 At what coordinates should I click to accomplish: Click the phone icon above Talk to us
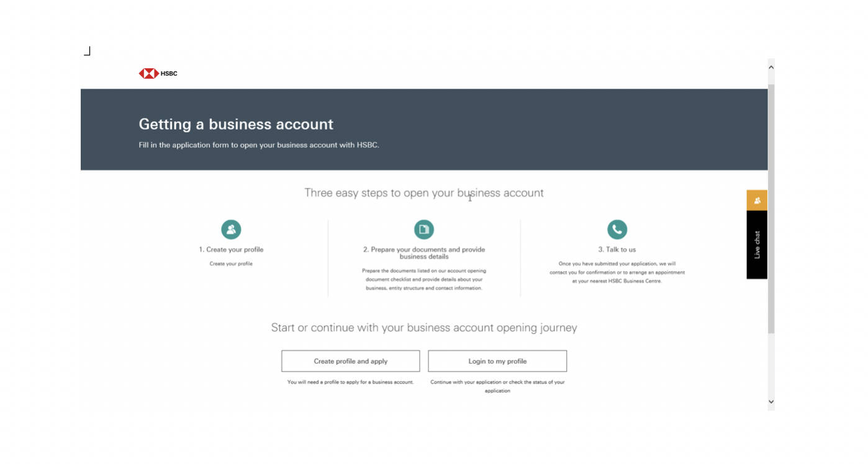click(617, 230)
